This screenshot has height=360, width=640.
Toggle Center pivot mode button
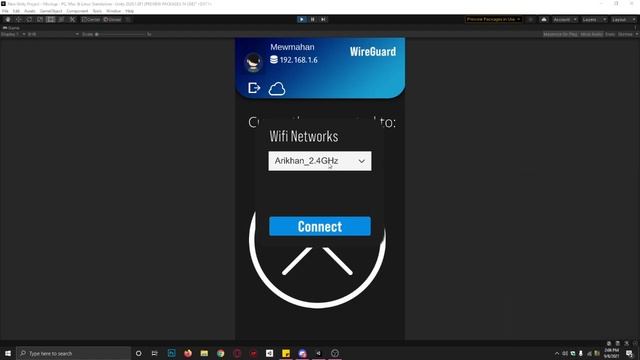91,20
